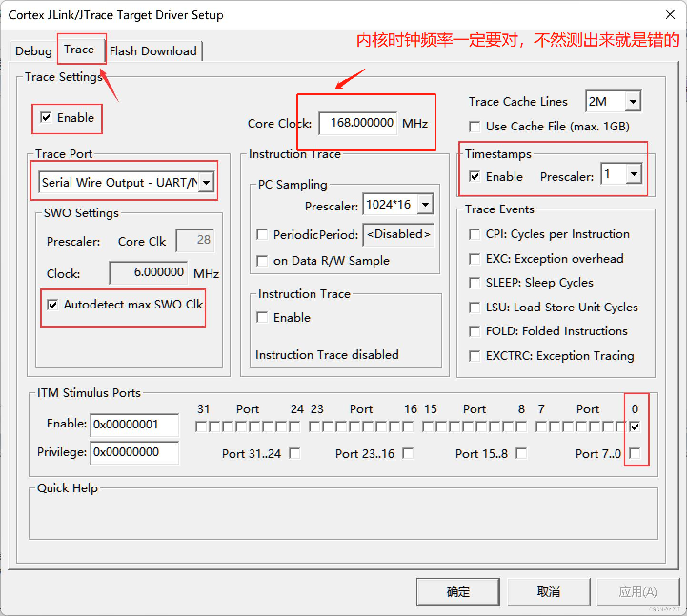Toggle ITM stimulus port 0 checkbox

click(635, 427)
